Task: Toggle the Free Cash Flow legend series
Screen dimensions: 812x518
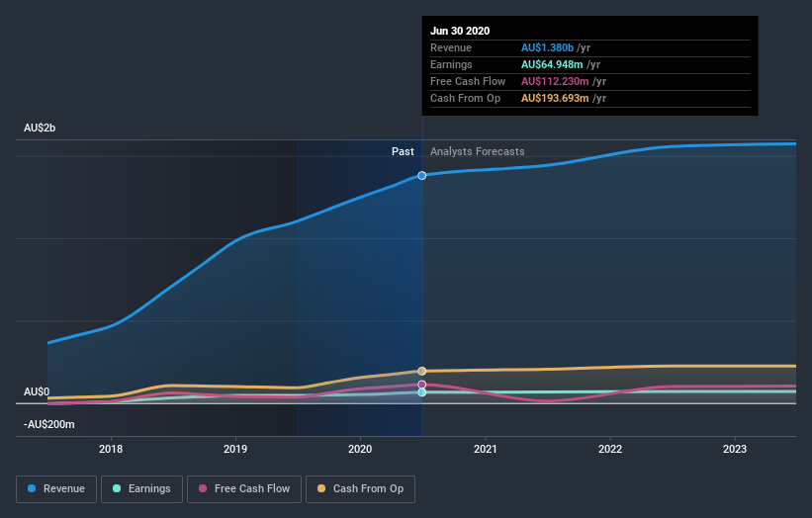Action: click(244, 489)
